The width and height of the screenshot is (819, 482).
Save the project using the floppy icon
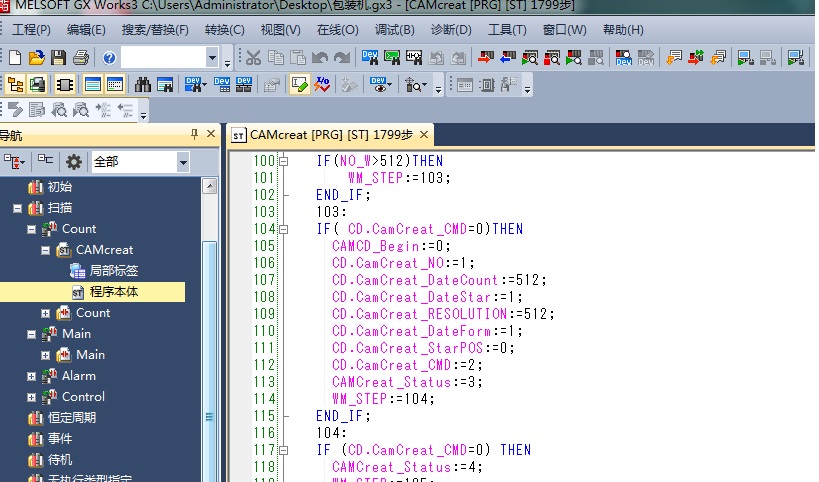pyautogui.click(x=58, y=58)
